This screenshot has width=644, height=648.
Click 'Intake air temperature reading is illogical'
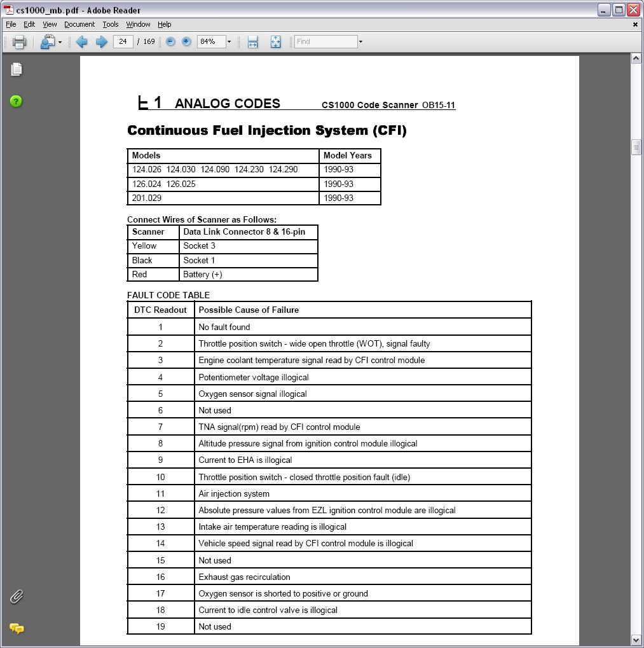273,527
